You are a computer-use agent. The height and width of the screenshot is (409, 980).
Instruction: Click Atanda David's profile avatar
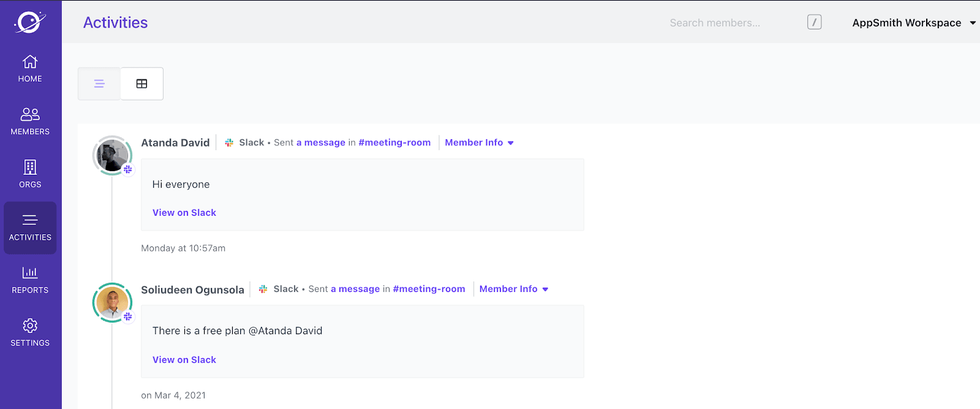pos(113,156)
